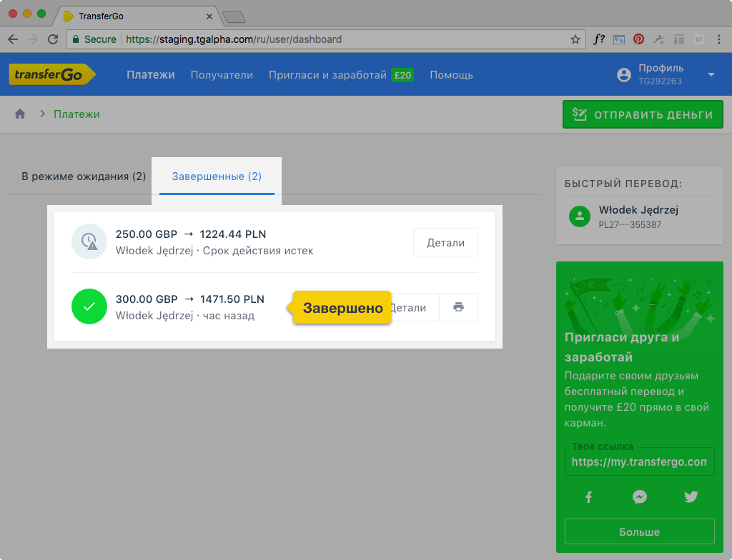This screenshot has height=560, width=732.
Task: Open the Помощь navigation item
Action: (452, 75)
